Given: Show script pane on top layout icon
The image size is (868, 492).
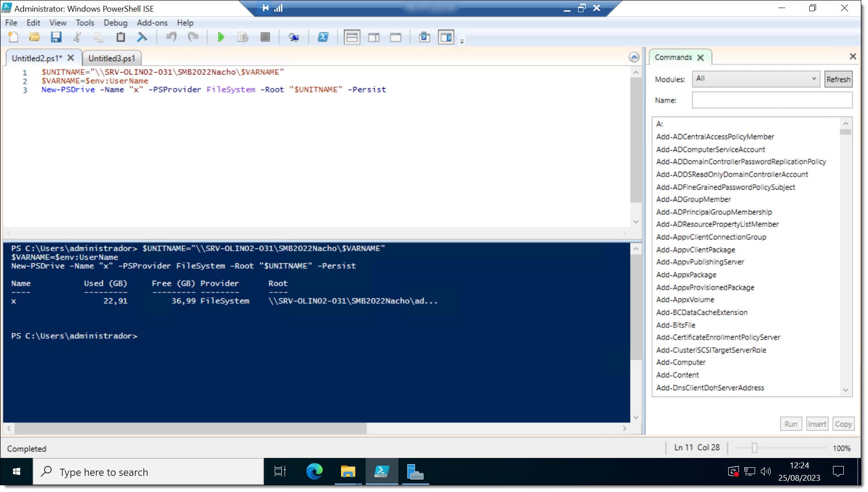Looking at the screenshot, I should pyautogui.click(x=352, y=37).
